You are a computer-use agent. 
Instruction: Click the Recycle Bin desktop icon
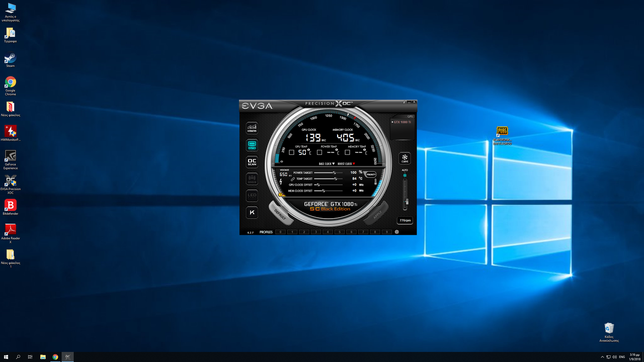(609, 332)
